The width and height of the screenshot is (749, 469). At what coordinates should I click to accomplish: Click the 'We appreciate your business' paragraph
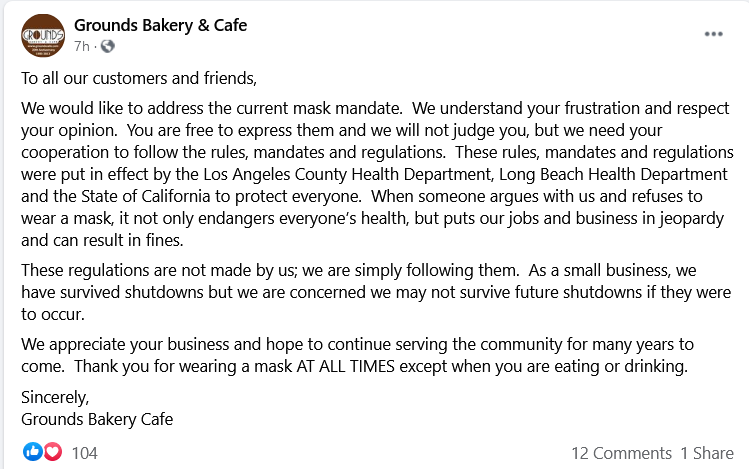point(357,355)
